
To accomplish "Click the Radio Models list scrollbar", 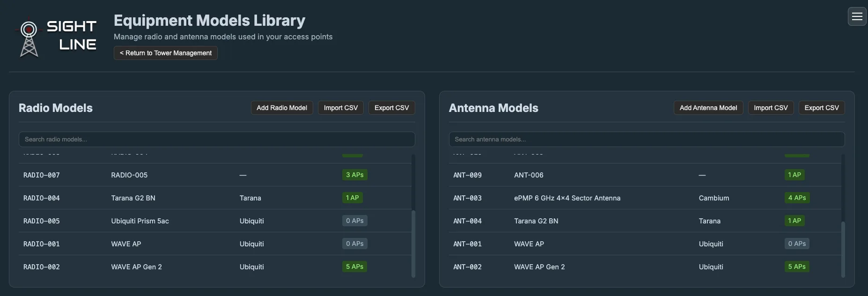I will coord(413,244).
